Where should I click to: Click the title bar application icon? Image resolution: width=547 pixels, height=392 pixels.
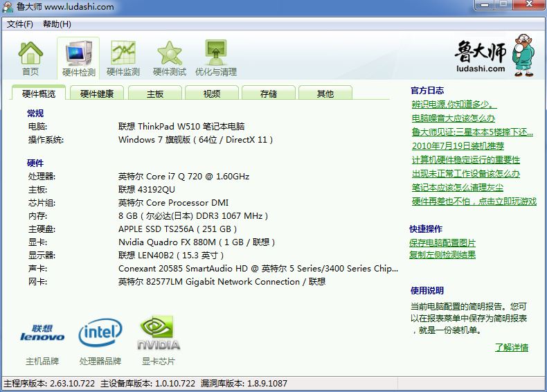[8, 7]
